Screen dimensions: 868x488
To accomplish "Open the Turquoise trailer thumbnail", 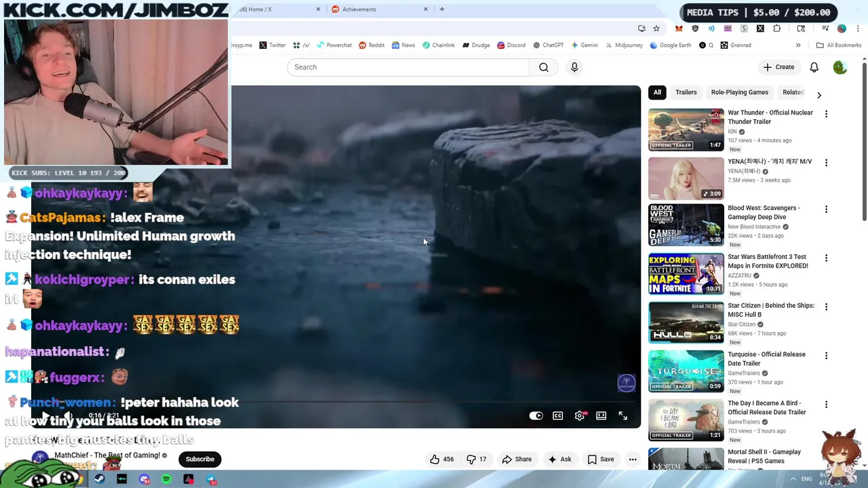I will tap(686, 371).
